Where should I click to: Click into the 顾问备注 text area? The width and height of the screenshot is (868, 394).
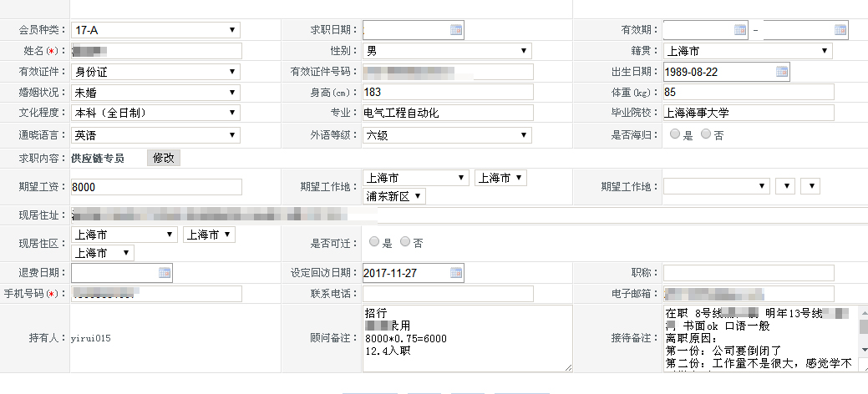point(468,338)
